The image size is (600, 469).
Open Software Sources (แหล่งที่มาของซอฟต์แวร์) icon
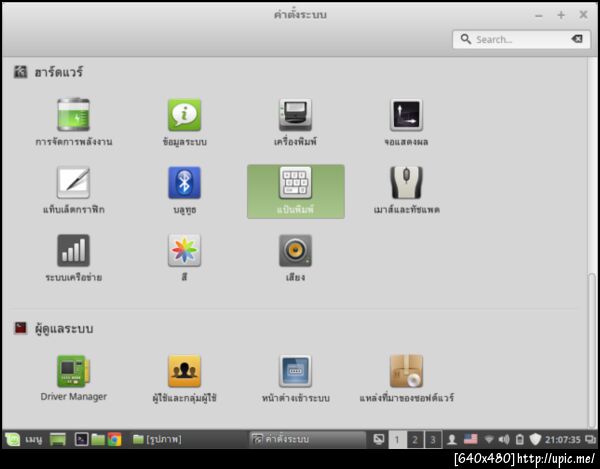pos(406,371)
